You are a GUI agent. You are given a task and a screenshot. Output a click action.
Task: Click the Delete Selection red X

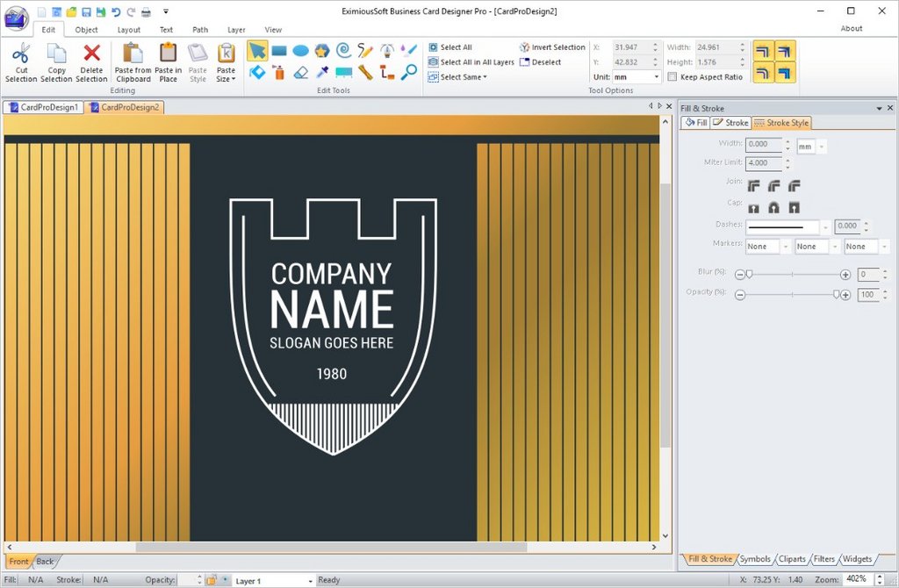[x=91, y=54]
